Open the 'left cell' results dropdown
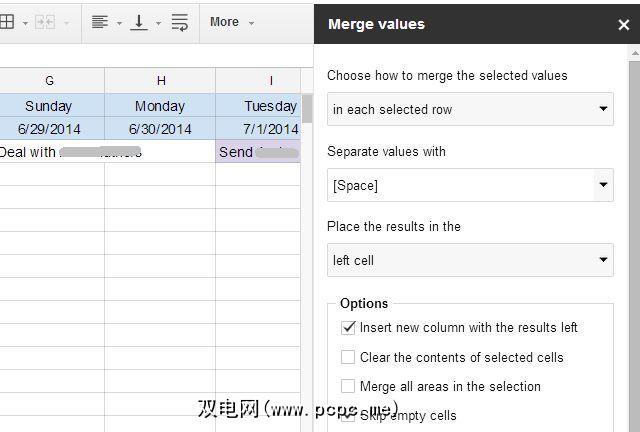The image size is (640, 432). point(470,260)
